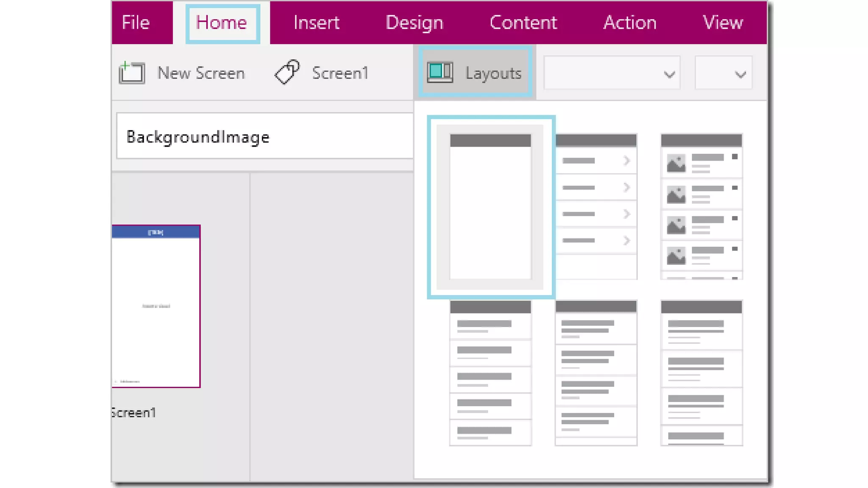The height and width of the screenshot is (488, 868).
Task: Open the BackgroundImage property selector
Action: click(x=264, y=137)
